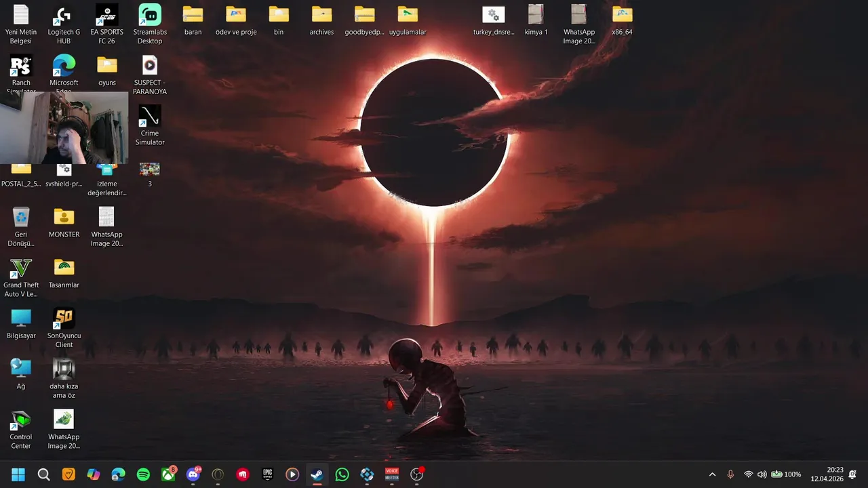This screenshot has height=488, width=868.
Task: Launch SonOyuncu Client shortcut
Action: 64,327
